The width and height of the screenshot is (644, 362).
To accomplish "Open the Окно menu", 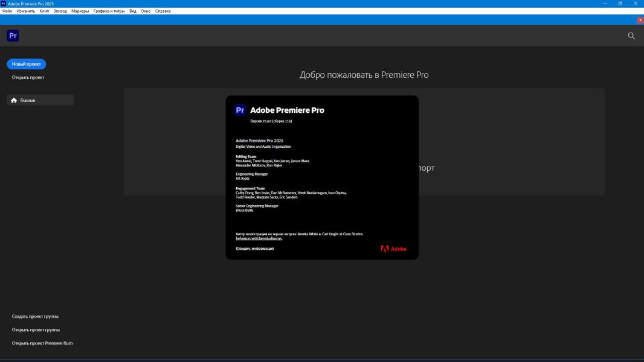I will tap(146, 11).
